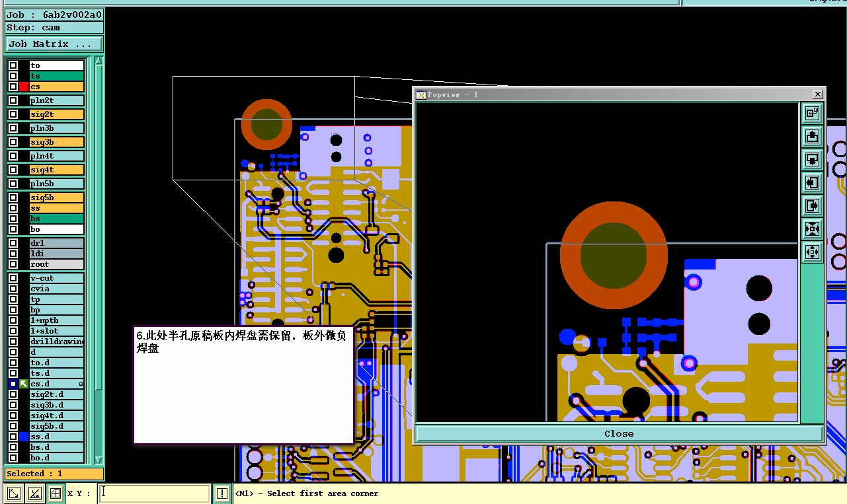Image resolution: width=847 pixels, height=504 pixels.
Task: Click the pan right icon in Popview
Action: click(812, 206)
